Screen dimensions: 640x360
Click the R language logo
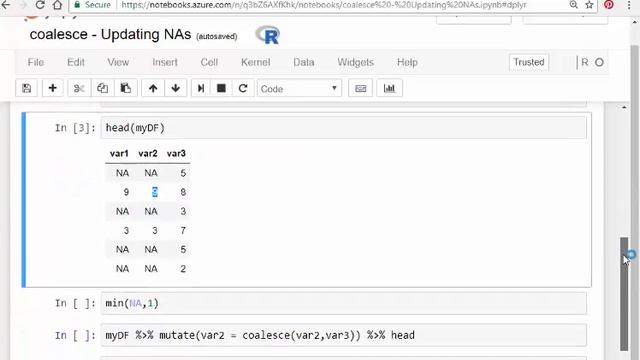268,36
